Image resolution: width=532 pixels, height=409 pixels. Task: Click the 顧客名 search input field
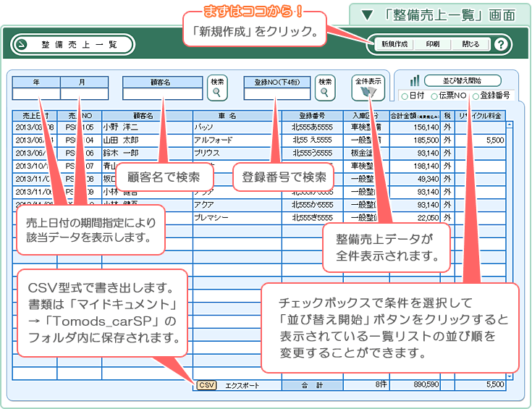(x=163, y=93)
